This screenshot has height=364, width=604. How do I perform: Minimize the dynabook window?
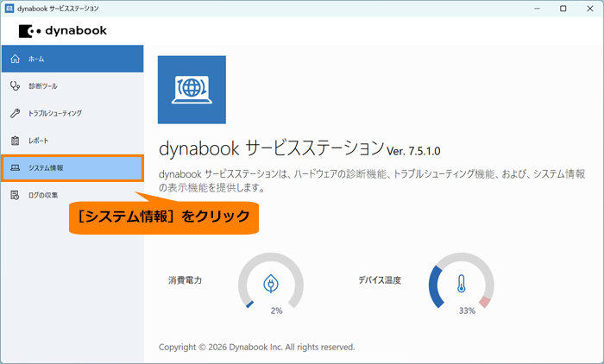tap(537, 9)
